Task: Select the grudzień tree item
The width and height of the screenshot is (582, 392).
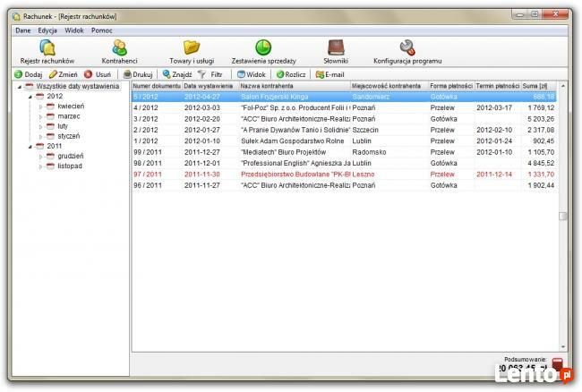Action: [71, 156]
